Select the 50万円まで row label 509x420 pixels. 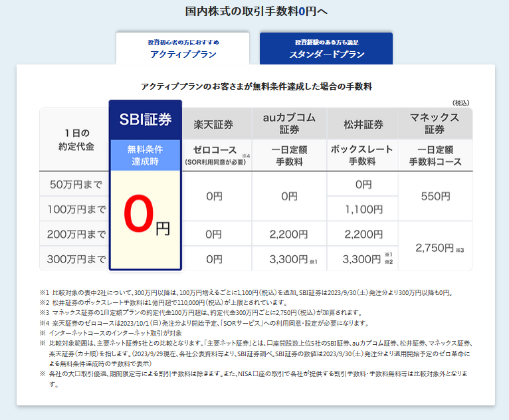coord(74,184)
